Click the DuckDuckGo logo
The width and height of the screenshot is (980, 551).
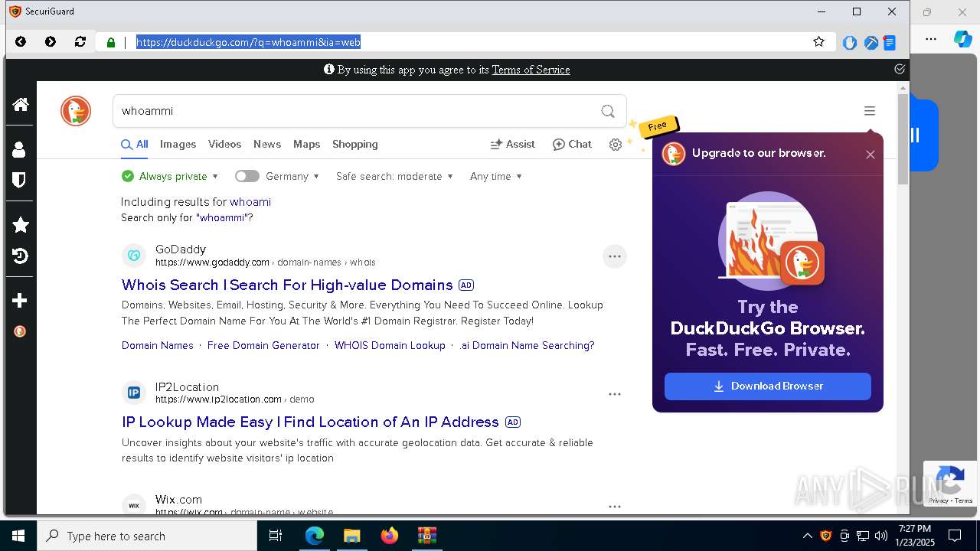[76, 111]
